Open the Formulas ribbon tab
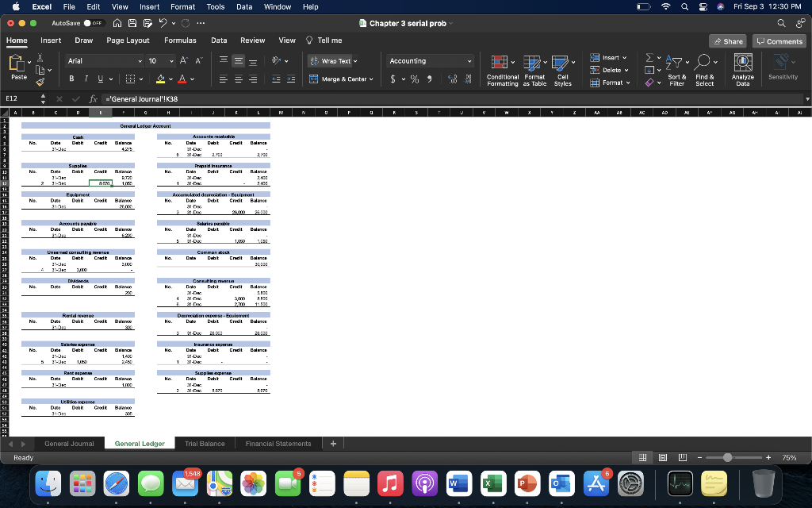Screen dimensions: 812x508 [x=180, y=40]
